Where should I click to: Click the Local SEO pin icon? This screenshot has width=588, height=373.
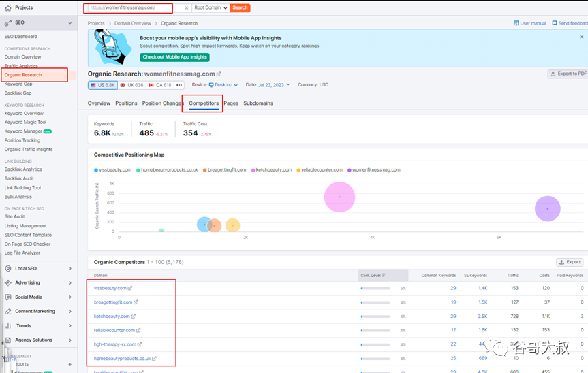tap(8, 268)
